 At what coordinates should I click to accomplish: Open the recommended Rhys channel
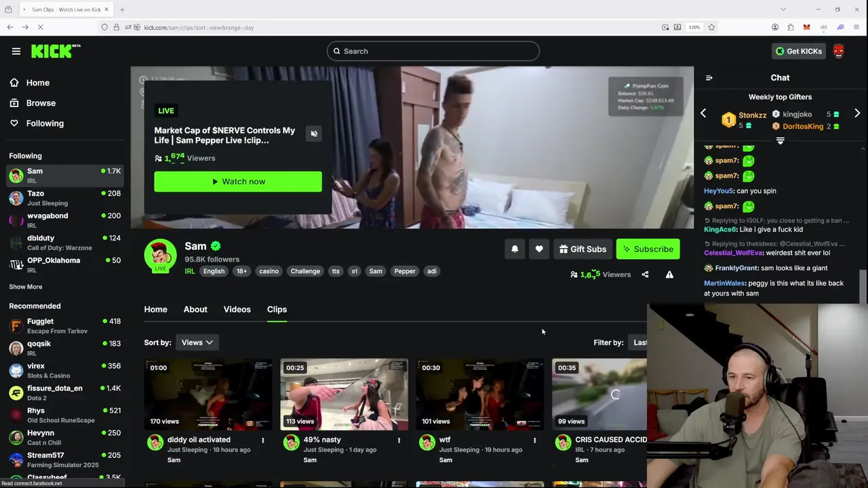tap(64, 415)
